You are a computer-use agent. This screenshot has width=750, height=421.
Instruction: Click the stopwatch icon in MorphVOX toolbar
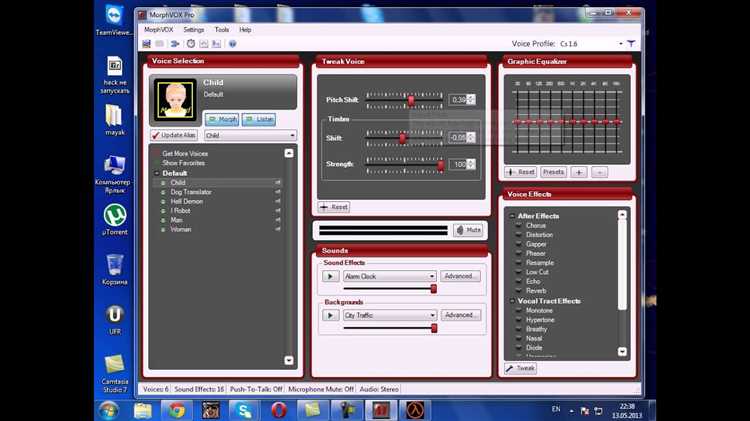(x=191, y=44)
